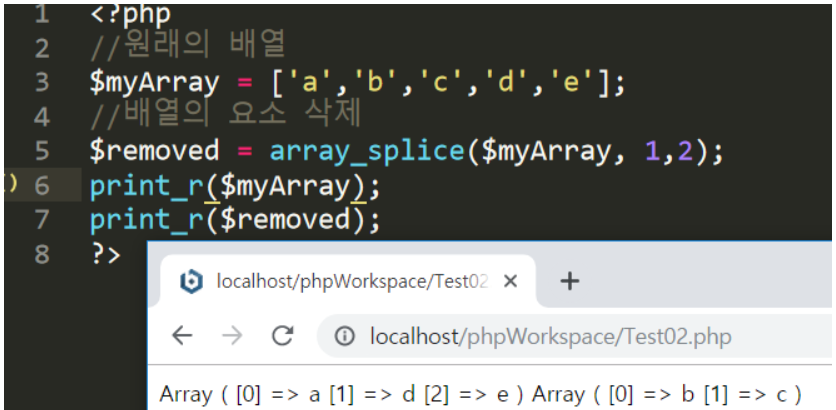Click line number 4 in the editor gutter
The image size is (836, 410).
(42, 117)
